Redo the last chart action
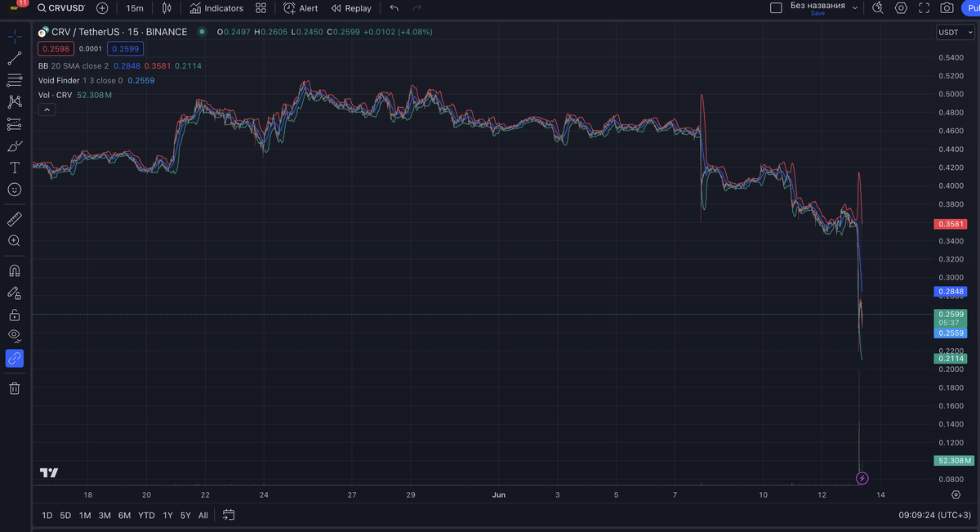The width and height of the screenshot is (980, 532). pyautogui.click(x=417, y=8)
